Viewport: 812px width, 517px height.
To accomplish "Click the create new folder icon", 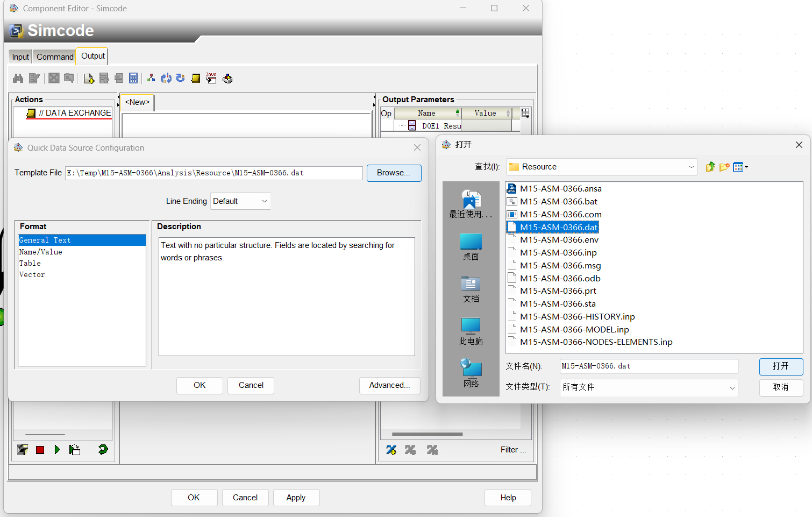I will 724,167.
